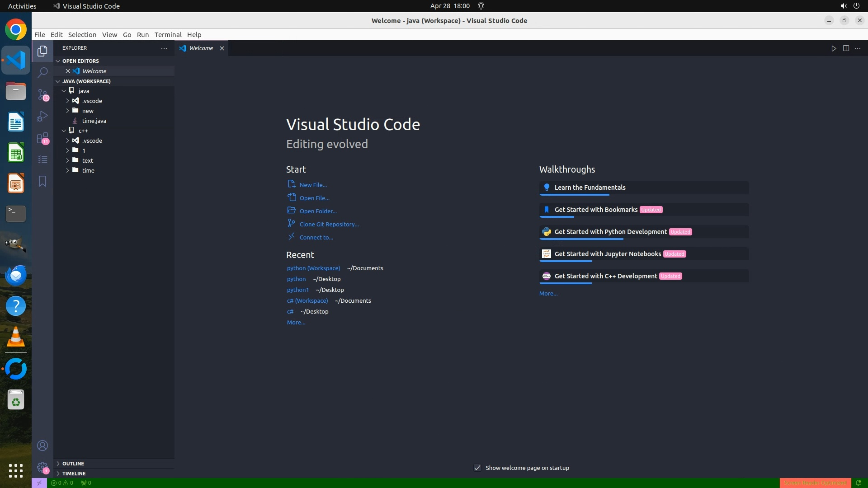Toggle Screen Reader Optimized status item
This screenshot has height=488, width=868.
[x=815, y=483]
